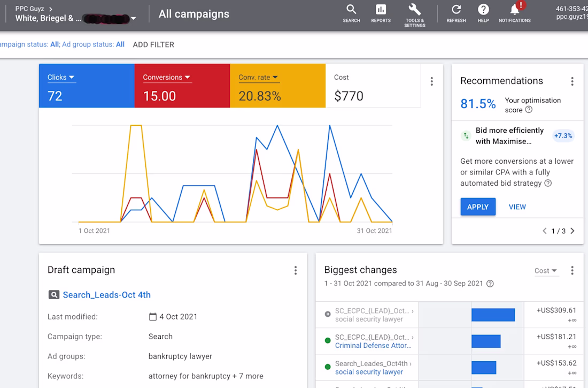Open Conv. rate metric dropdown
588x388 pixels.
[x=258, y=78]
